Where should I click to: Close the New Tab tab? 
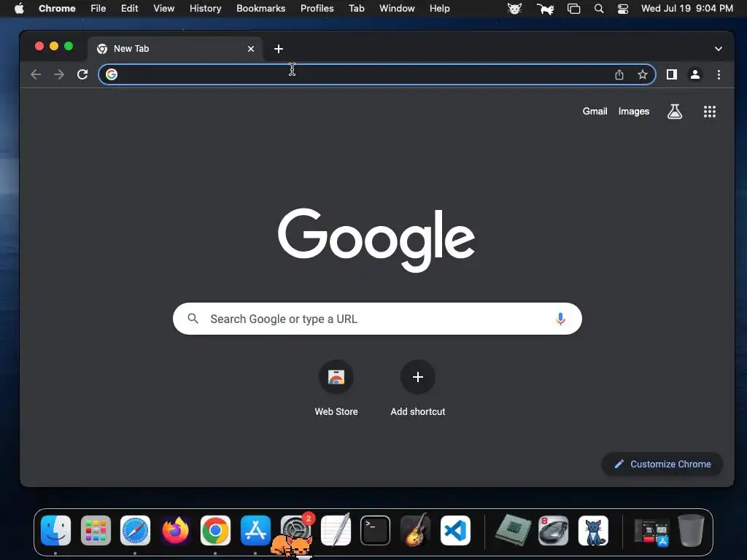pyautogui.click(x=251, y=49)
